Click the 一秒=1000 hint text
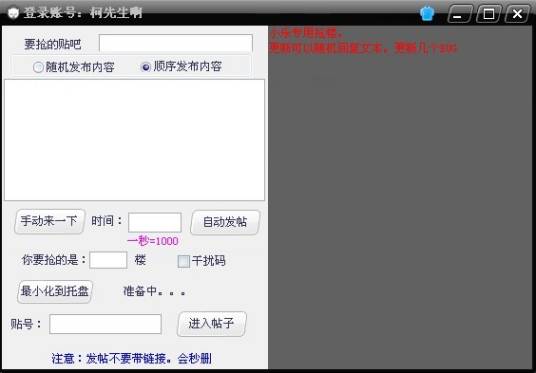 (152, 241)
